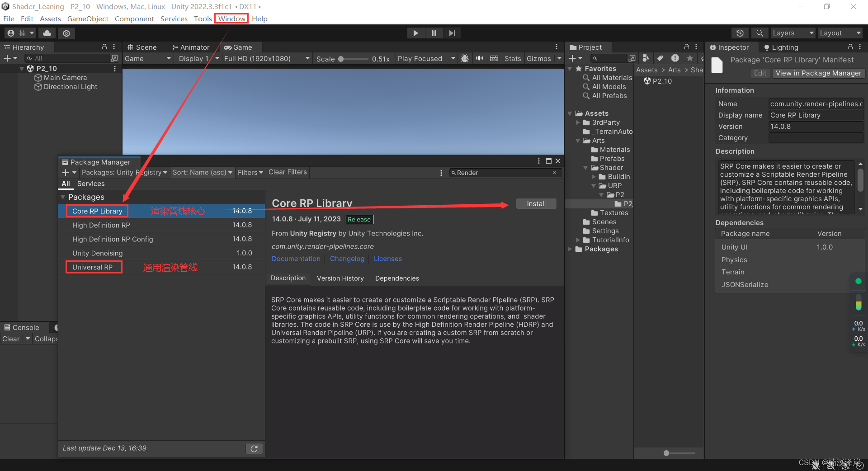Toggle the frame debugger bug icon

pyautogui.click(x=465, y=59)
